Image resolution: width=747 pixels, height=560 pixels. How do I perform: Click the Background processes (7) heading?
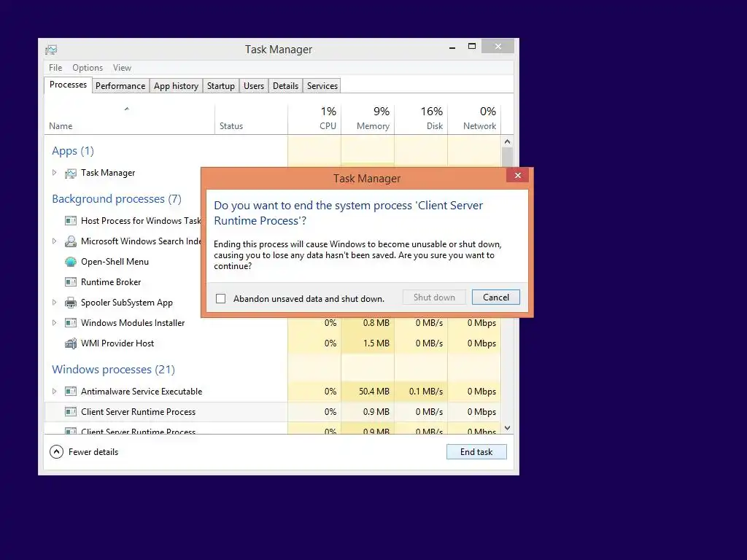coord(117,199)
